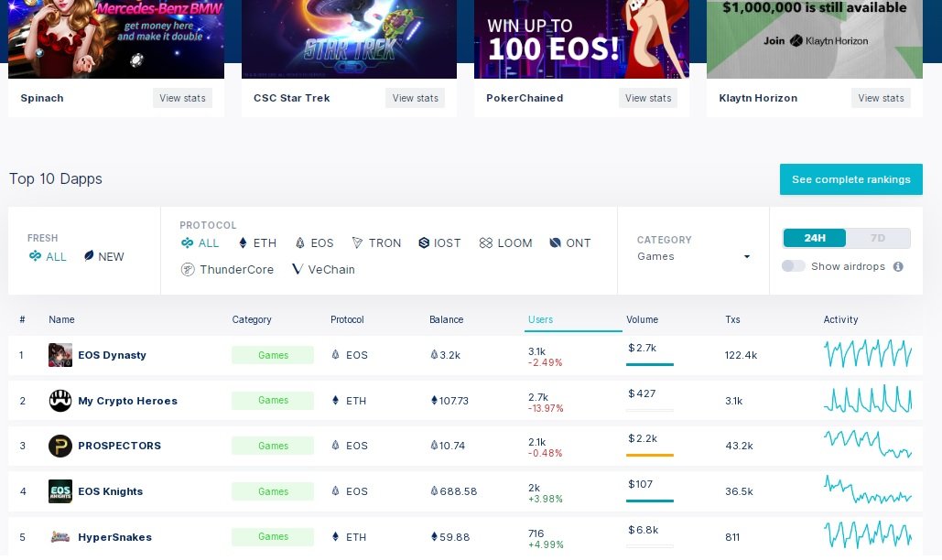The image size is (942, 560).
Task: Click the VeChain icon in protocol filter
Action: (297, 269)
